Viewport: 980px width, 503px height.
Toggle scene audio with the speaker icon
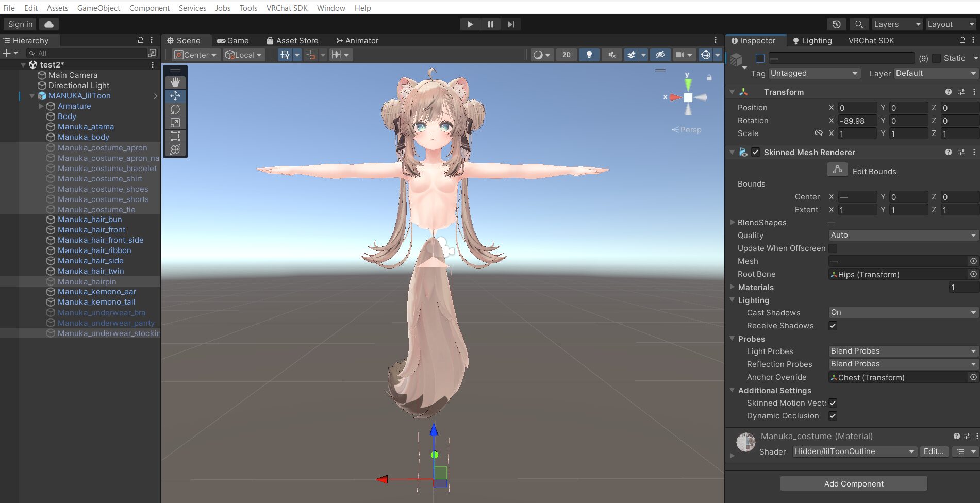point(612,55)
